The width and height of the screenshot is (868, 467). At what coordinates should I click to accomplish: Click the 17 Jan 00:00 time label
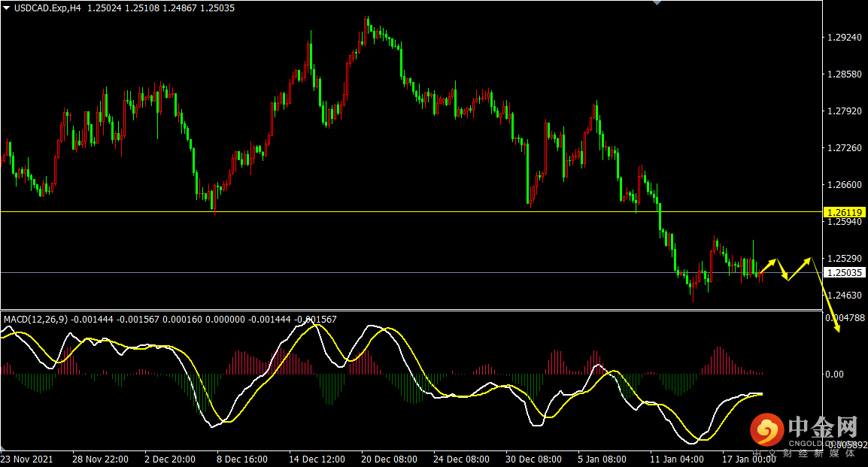click(748, 459)
